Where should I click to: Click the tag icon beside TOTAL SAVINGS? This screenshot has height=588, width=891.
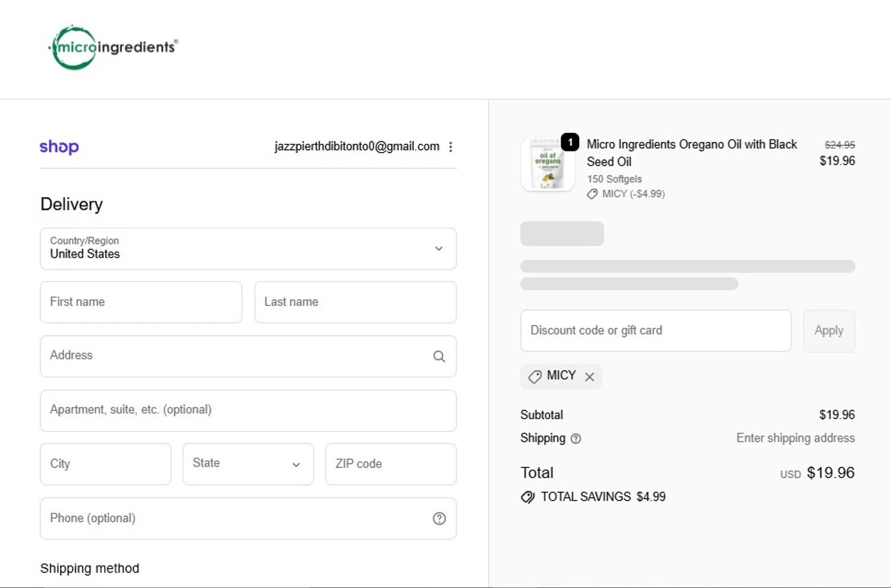coord(527,497)
